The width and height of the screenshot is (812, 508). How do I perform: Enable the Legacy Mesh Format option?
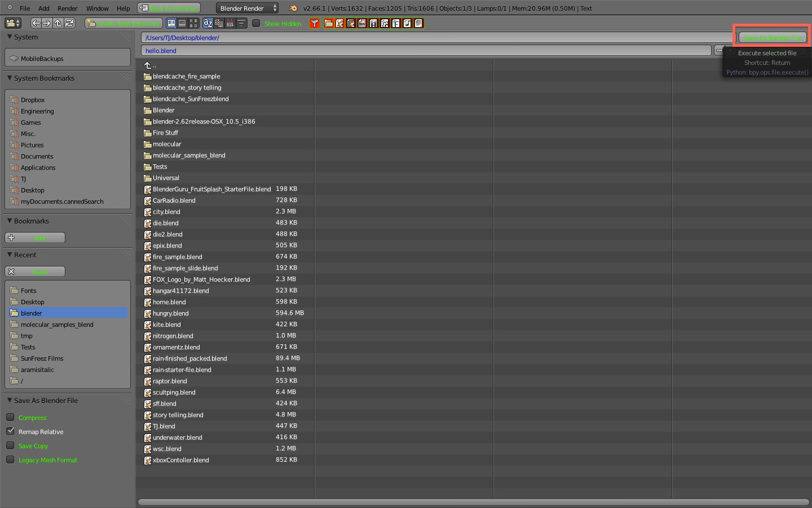[x=10, y=459]
